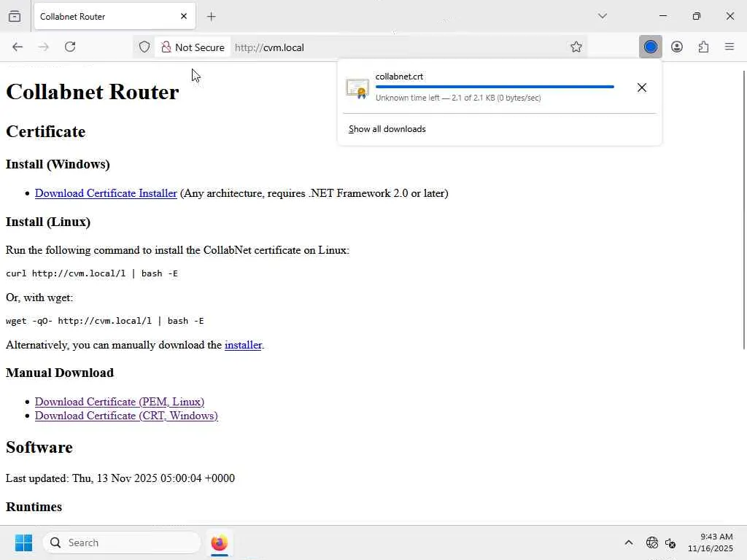Click the download progress bar
The height and width of the screenshot is (560, 747).
point(495,87)
